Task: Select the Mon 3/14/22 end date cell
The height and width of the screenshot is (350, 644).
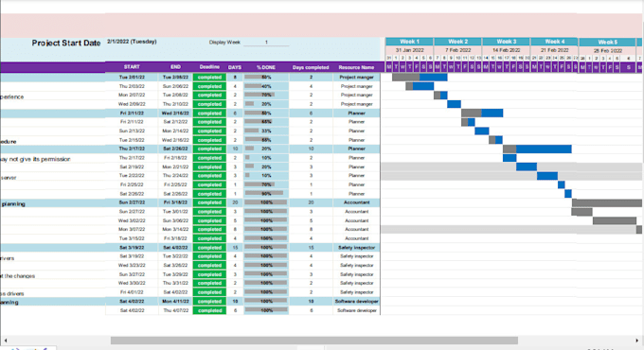Action: [x=175, y=229]
